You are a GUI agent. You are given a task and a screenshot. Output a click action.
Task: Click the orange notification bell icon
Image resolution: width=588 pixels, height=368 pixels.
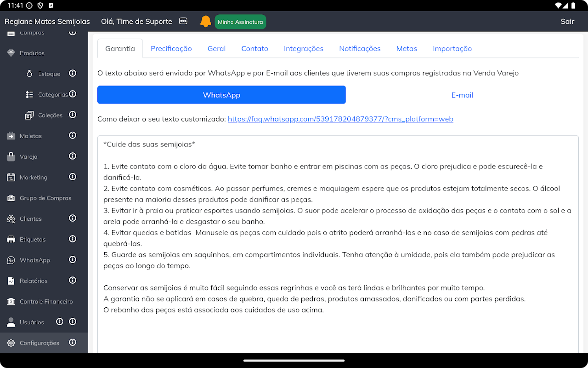coord(206,22)
